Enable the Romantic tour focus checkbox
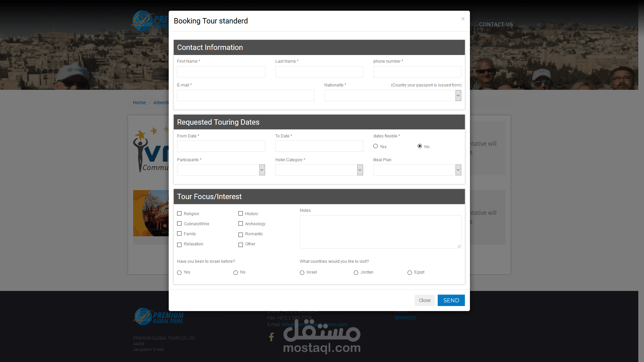 click(x=240, y=234)
